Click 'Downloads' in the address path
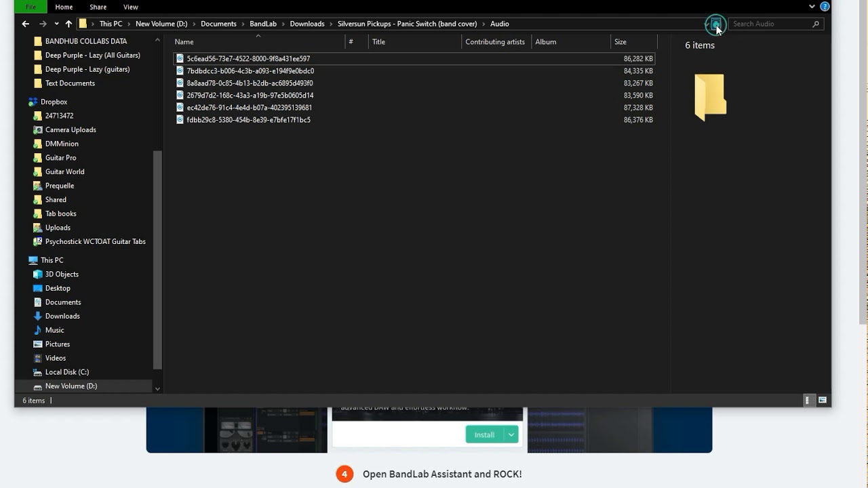The width and height of the screenshot is (868, 488). click(x=307, y=24)
